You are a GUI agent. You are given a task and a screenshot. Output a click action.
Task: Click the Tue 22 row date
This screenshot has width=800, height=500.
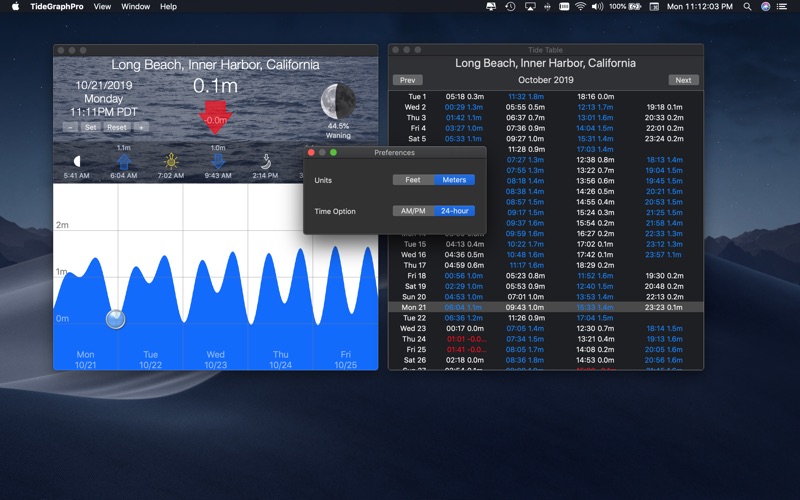[414, 318]
